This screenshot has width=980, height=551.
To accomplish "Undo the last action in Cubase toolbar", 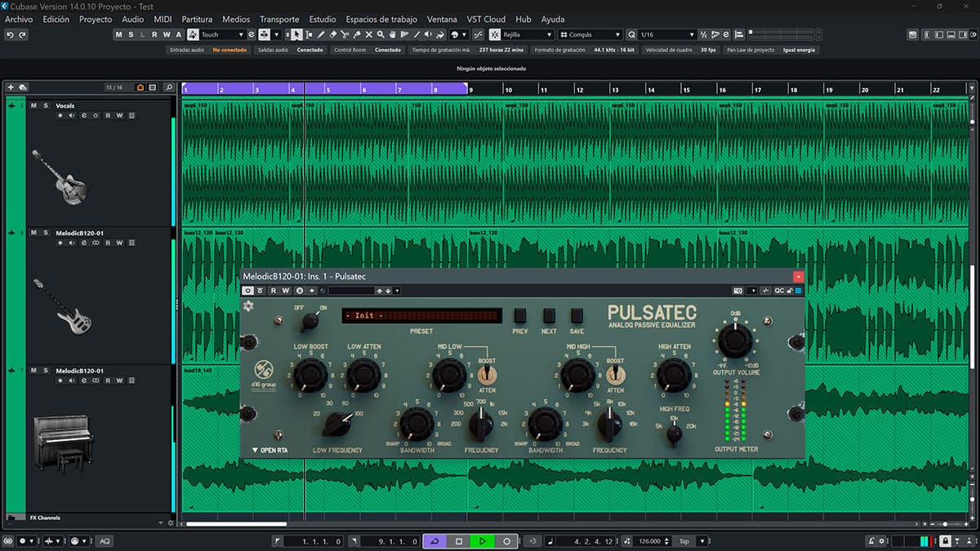I will [10, 35].
